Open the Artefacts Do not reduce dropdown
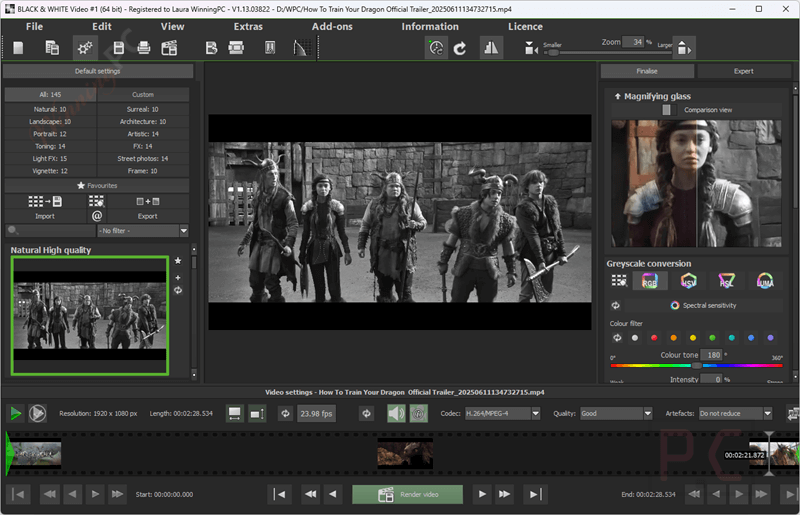Viewport: 800px width, 515px height. coord(735,413)
